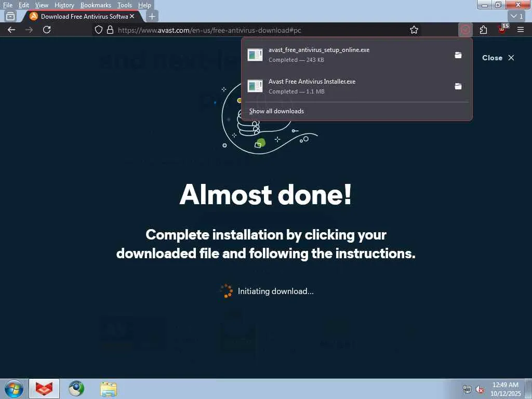Click the site security padlock icon

[110, 30]
